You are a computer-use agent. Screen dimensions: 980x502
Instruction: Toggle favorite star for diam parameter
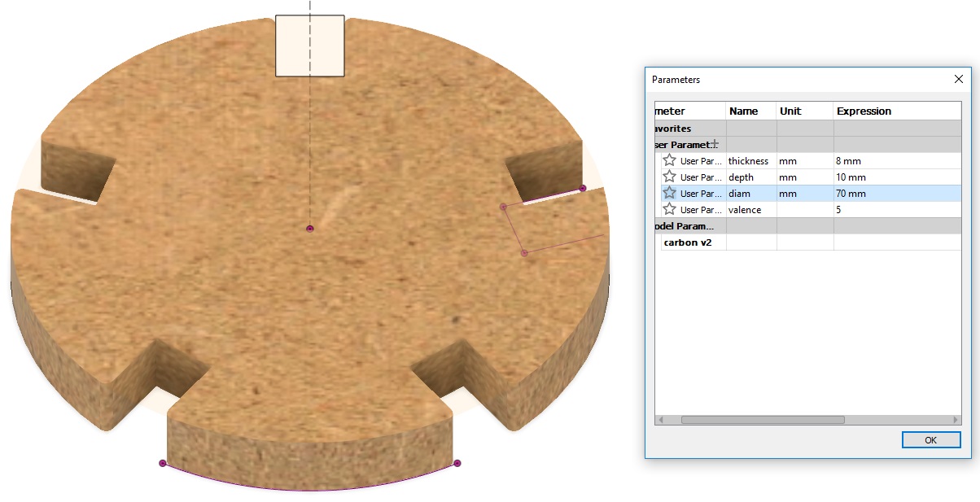pos(669,193)
